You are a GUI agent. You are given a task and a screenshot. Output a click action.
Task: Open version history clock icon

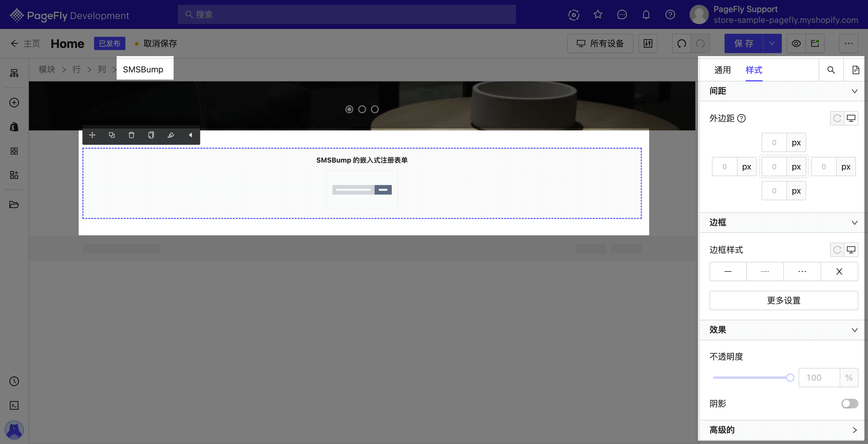pyautogui.click(x=14, y=381)
